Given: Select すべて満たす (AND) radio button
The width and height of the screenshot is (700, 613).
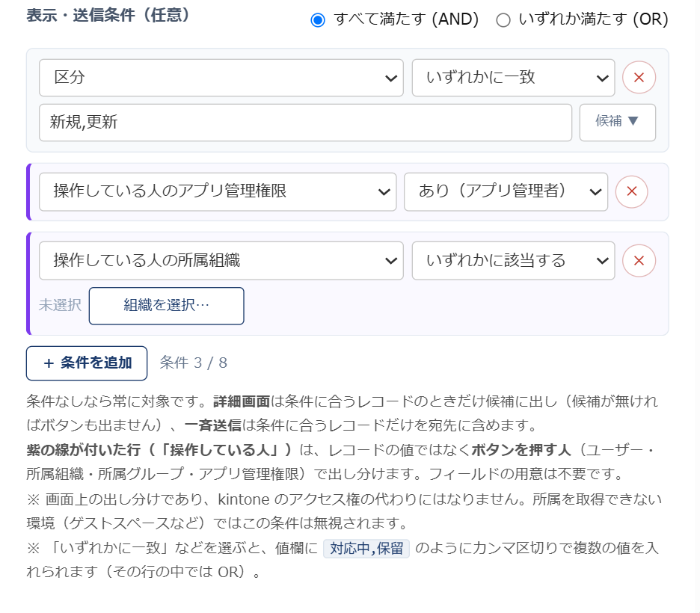Looking at the screenshot, I should click(x=317, y=20).
